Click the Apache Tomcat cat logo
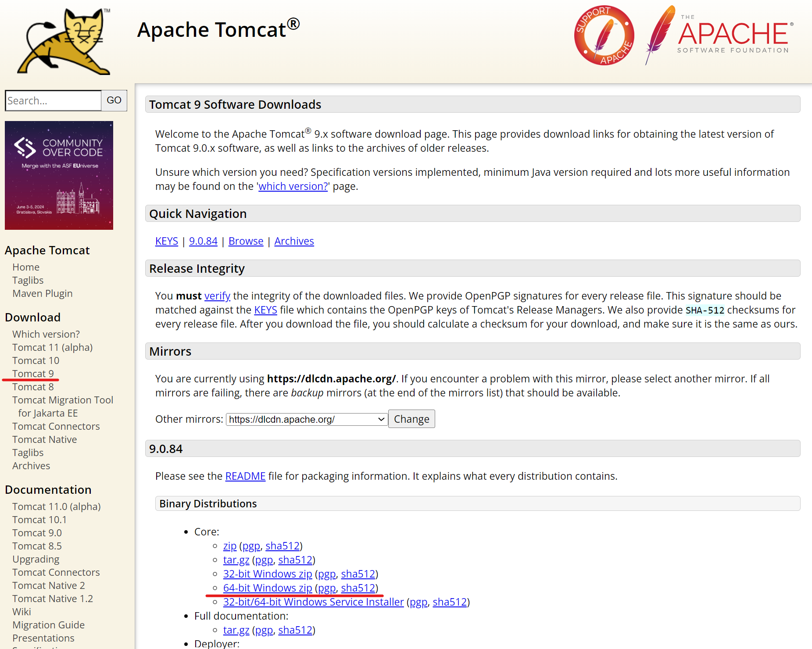This screenshot has height=649, width=812. tap(63, 41)
